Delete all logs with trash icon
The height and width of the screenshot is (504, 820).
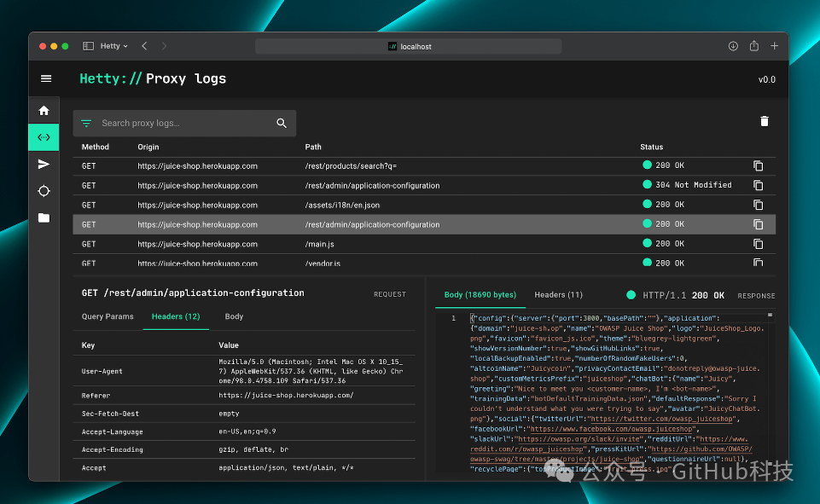[764, 121]
